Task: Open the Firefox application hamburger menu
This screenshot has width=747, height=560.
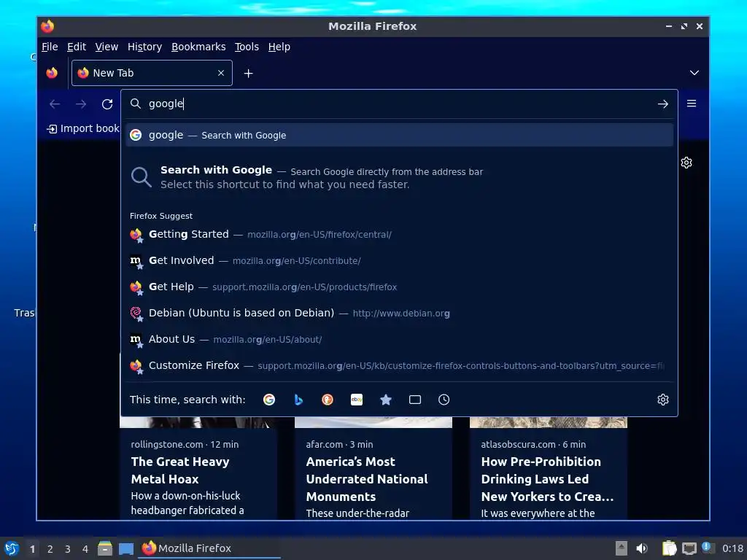Action: [692, 104]
